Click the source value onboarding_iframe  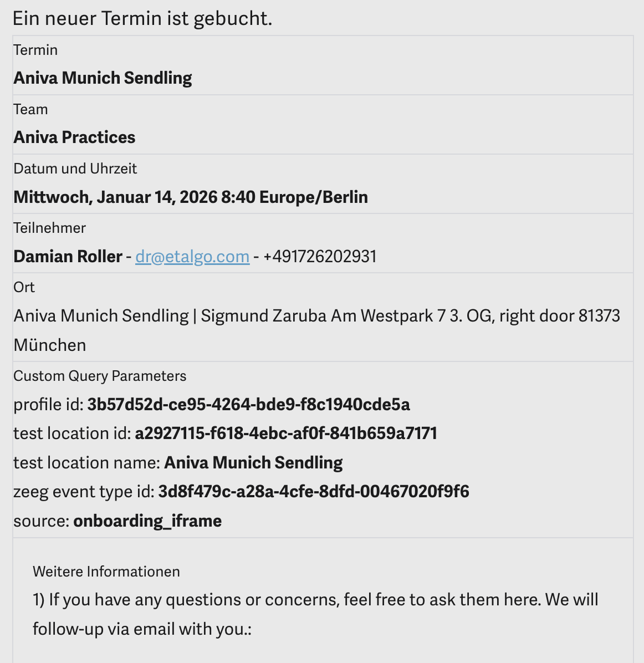coord(147,521)
